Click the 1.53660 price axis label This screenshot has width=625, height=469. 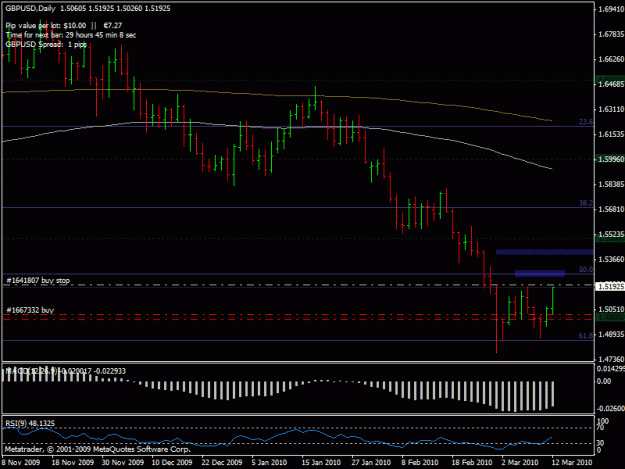tap(611, 259)
